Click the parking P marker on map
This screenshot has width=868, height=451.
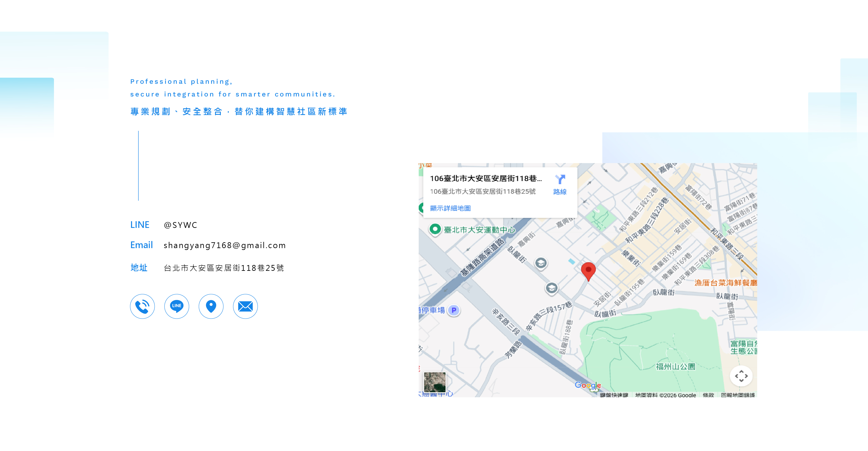point(454,310)
